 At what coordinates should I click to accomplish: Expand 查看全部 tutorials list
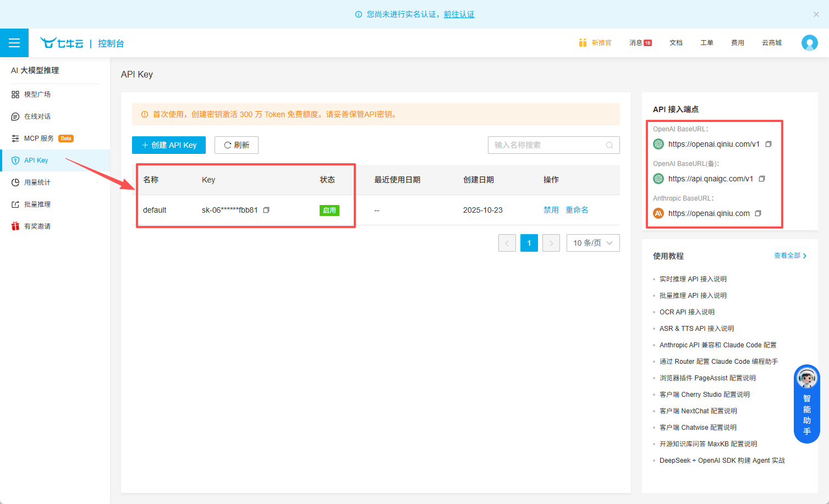pos(790,256)
